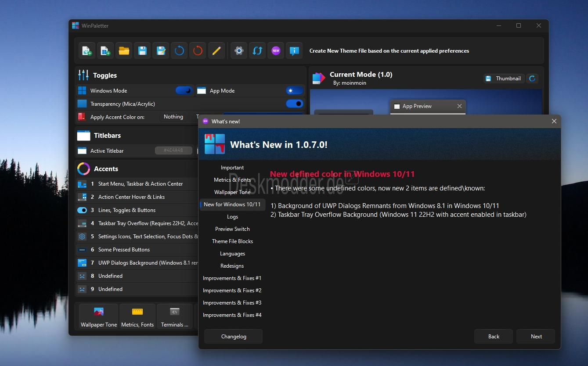Open Improvements & Fixes #3 tab
This screenshot has height=366, width=588.
pyautogui.click(x=232, y=303)
